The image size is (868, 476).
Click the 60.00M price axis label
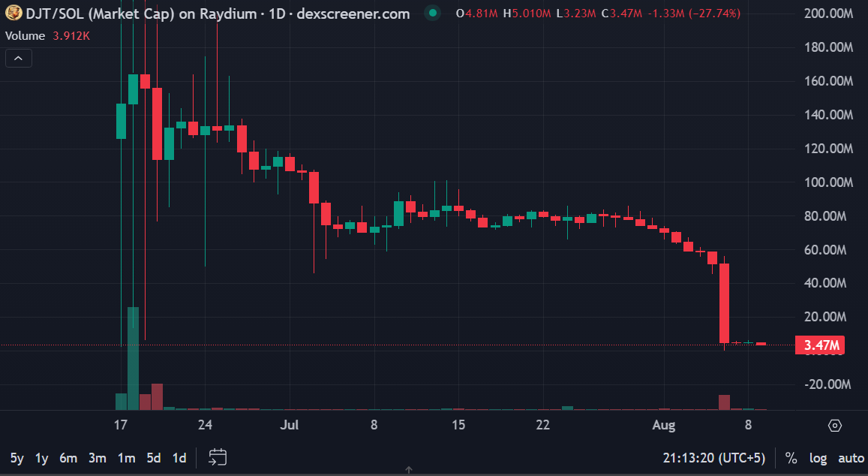coord(825,250)
